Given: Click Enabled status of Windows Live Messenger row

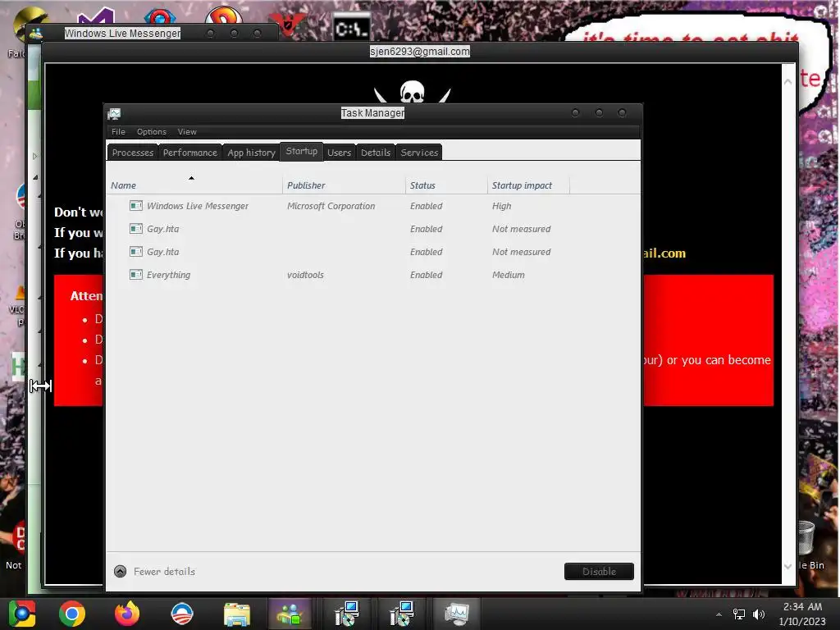Looking at the screenshot, I should (x=427, y=206).
